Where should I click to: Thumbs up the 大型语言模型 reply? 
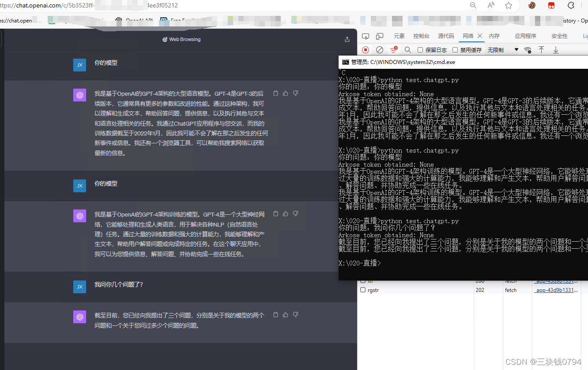click(286, 93)
